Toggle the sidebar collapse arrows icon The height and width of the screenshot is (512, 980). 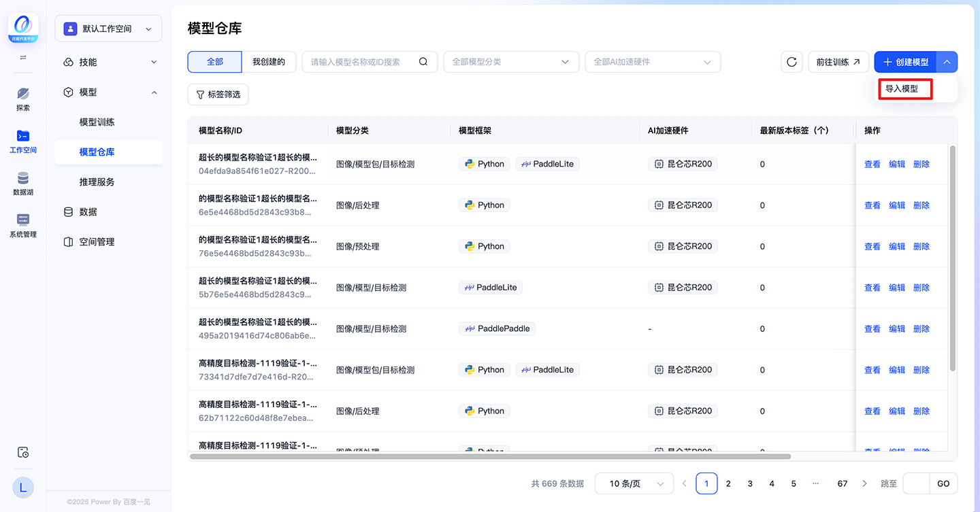[x=23, y=58]
